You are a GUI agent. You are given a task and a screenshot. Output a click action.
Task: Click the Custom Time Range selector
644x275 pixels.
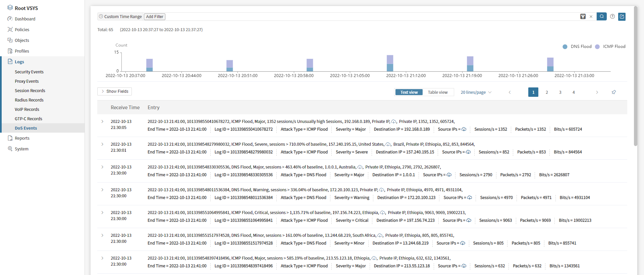pos(120,17)
